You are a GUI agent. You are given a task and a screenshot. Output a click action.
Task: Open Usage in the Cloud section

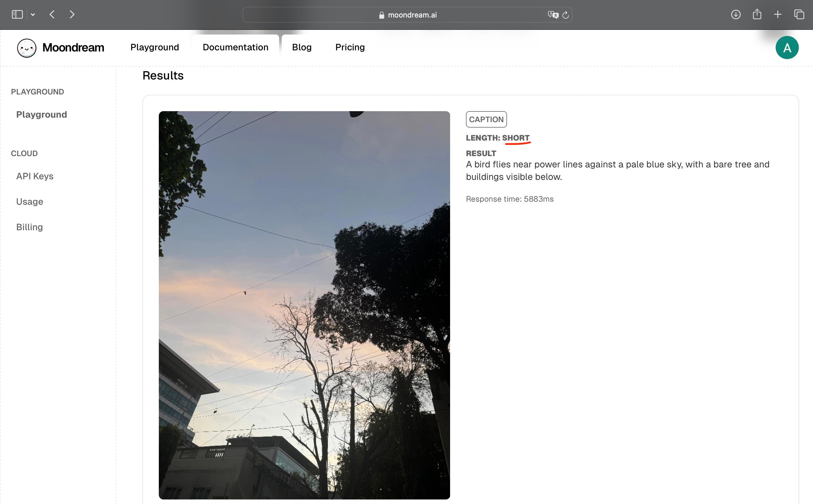(x=29, y=202)
